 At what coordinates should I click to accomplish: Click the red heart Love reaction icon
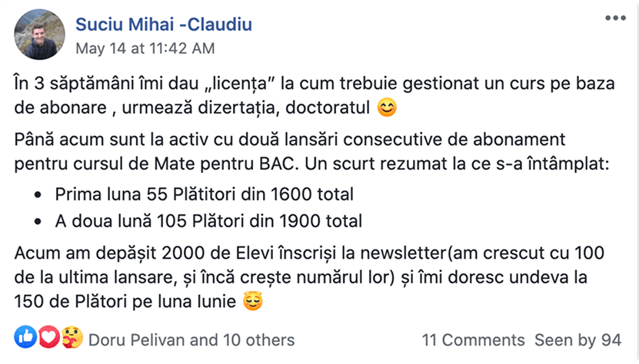pos(49,336)
